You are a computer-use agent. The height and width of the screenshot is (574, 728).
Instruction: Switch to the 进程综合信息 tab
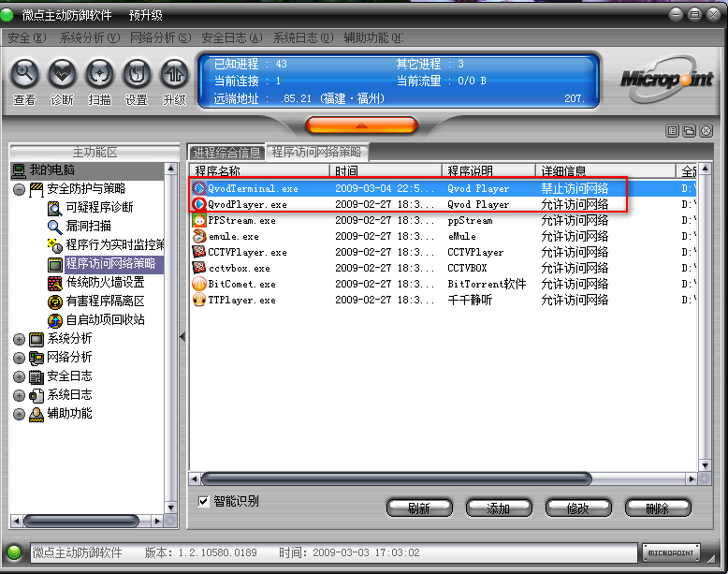pyautogui.click(x=226, y=153)
